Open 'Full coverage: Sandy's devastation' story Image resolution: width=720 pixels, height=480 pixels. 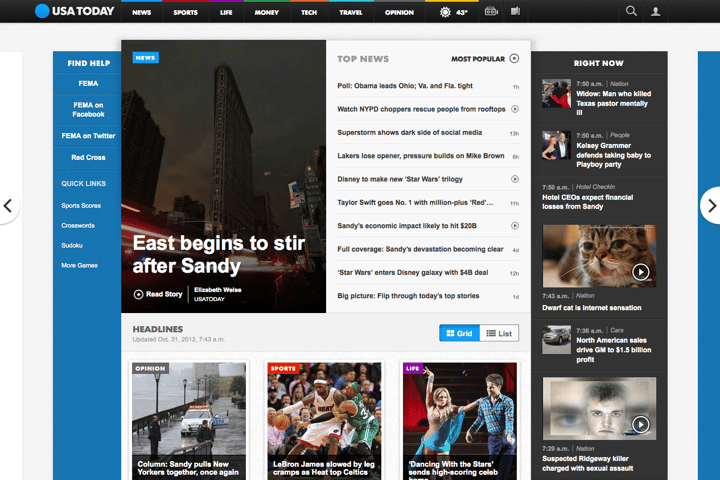420,249
